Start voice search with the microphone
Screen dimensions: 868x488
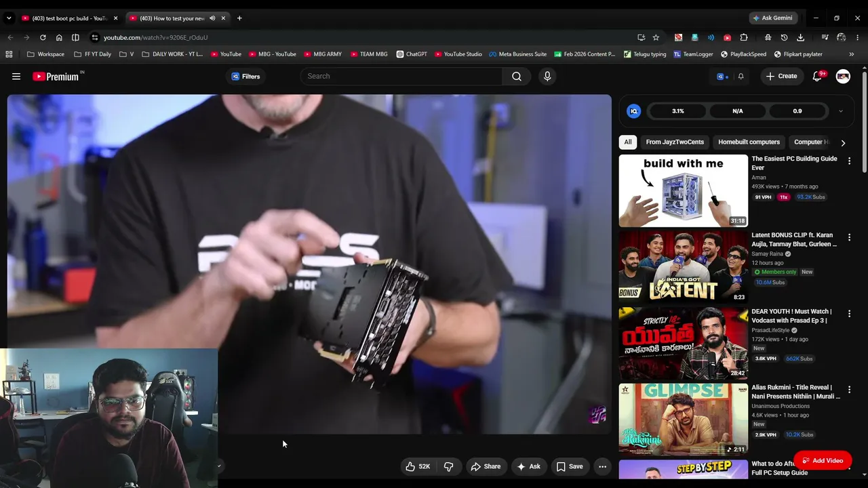pos(547,77)
